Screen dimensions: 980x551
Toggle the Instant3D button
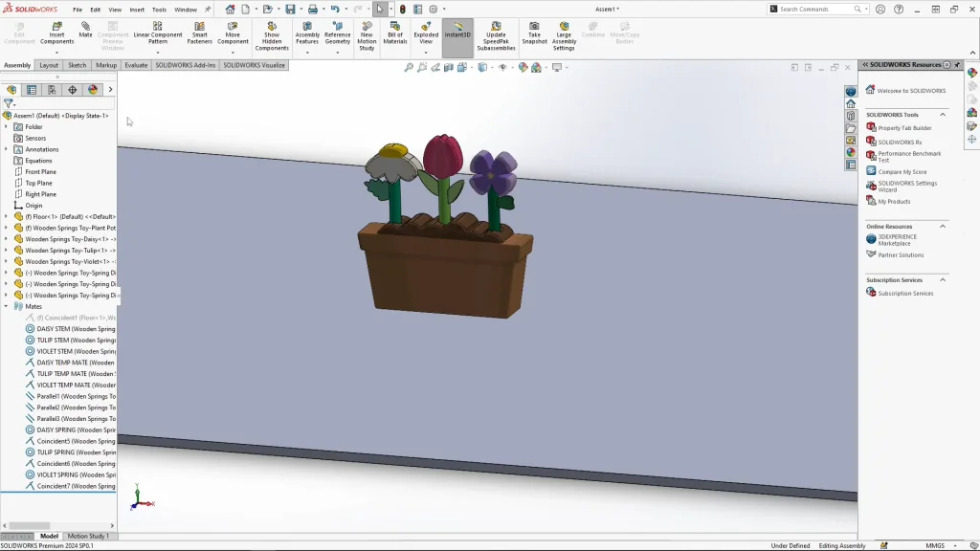pyautogui.click(x=457, y=29)
